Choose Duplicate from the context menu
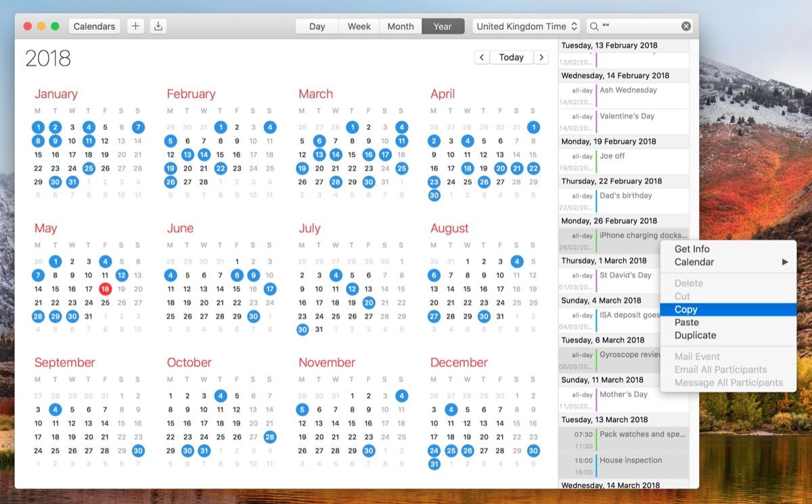The height and width of the screenshot is (504, 812). pos(695,336)
